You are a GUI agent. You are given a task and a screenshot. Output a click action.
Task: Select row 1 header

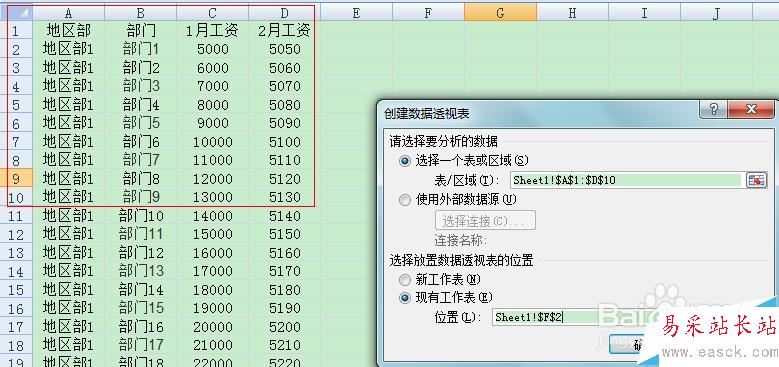tap(16, 31)
